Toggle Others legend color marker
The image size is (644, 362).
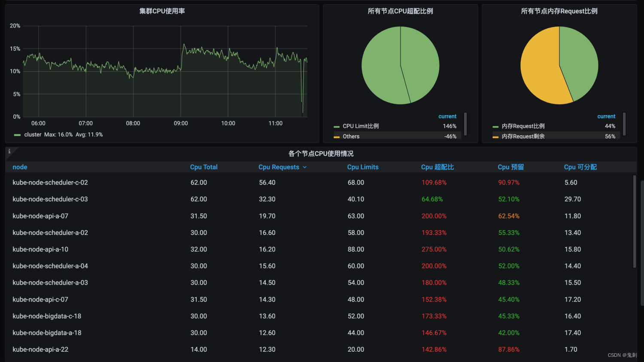(x=337, y=137)
